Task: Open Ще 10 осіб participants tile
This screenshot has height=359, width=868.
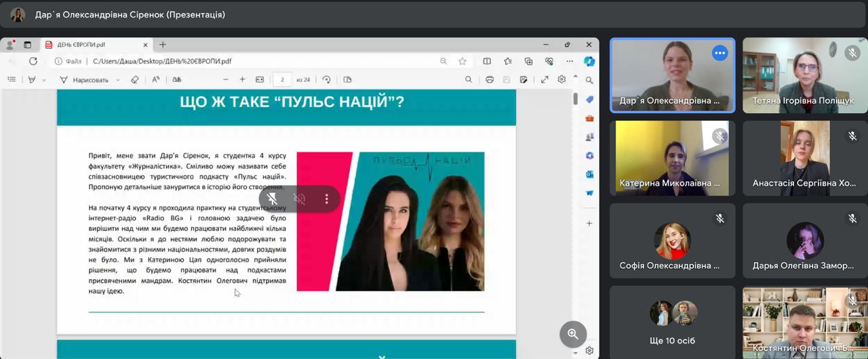Action: [672, 322]
